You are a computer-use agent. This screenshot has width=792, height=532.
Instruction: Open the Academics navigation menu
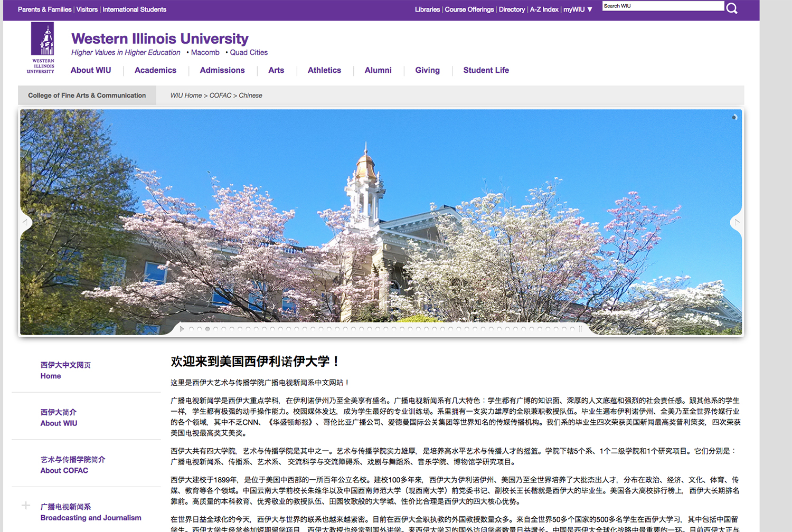[x=155, y=70]
